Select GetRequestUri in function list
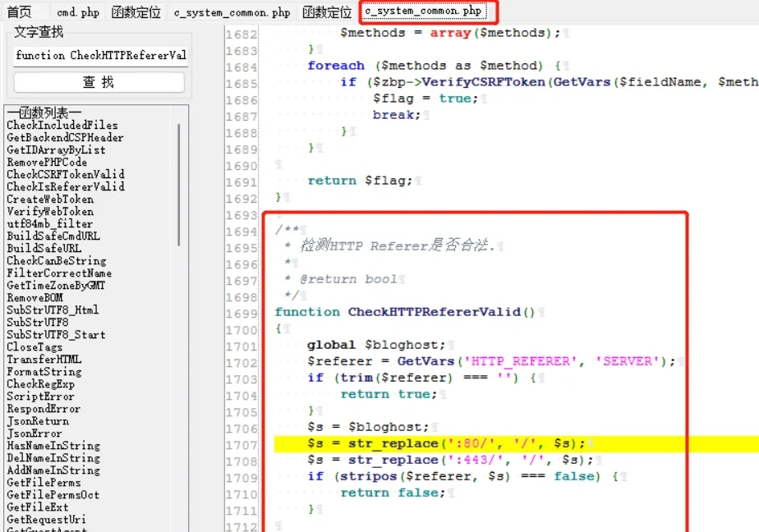 47,519
